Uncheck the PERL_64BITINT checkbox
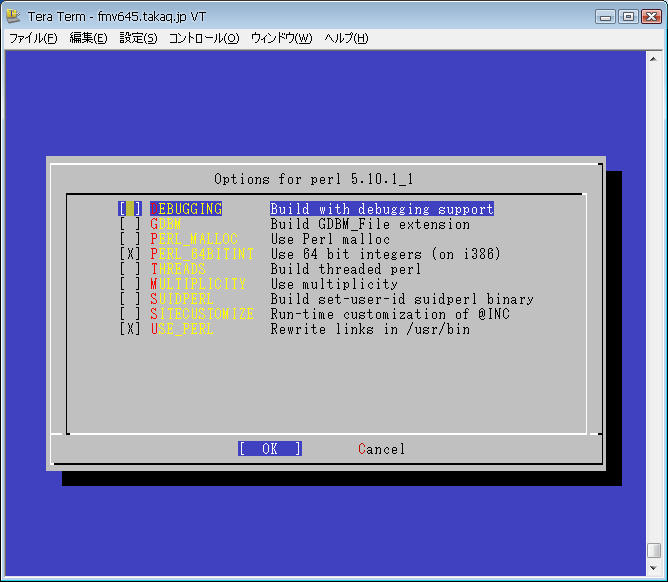Viewport: 668px width, 582px height. (130, 254)
